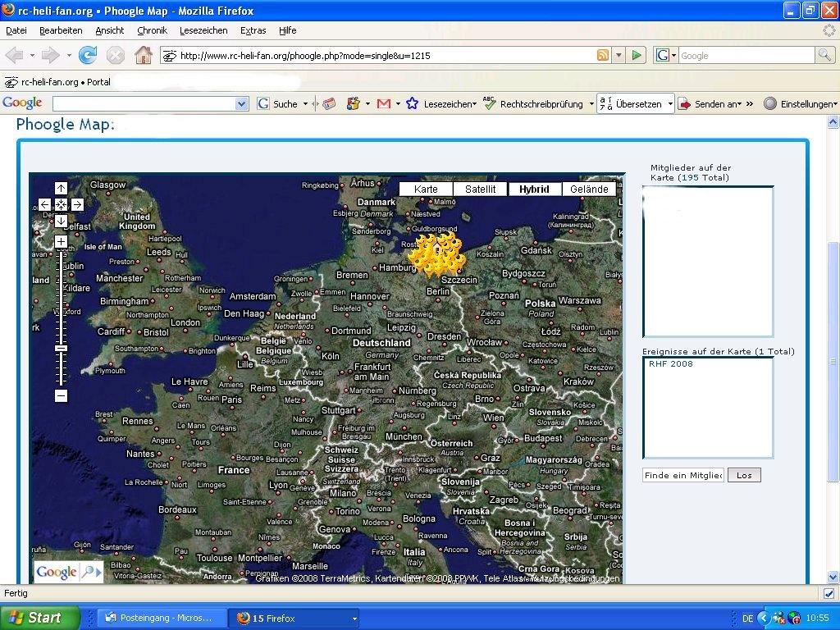The height and width of the screenshot is (630, 840).
Task: Click the green Go arrow button
Action: (x=637, y=55)
